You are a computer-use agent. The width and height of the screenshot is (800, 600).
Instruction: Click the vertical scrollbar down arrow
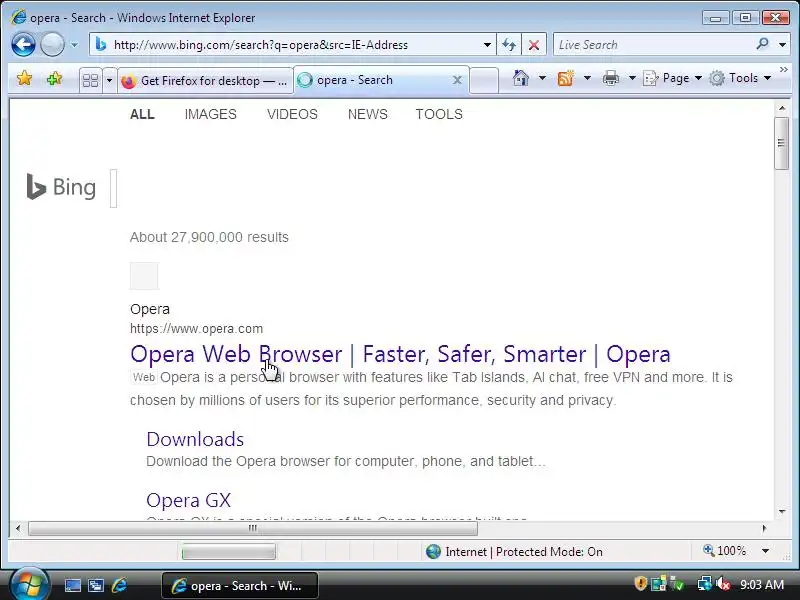(x=782, y=512)
